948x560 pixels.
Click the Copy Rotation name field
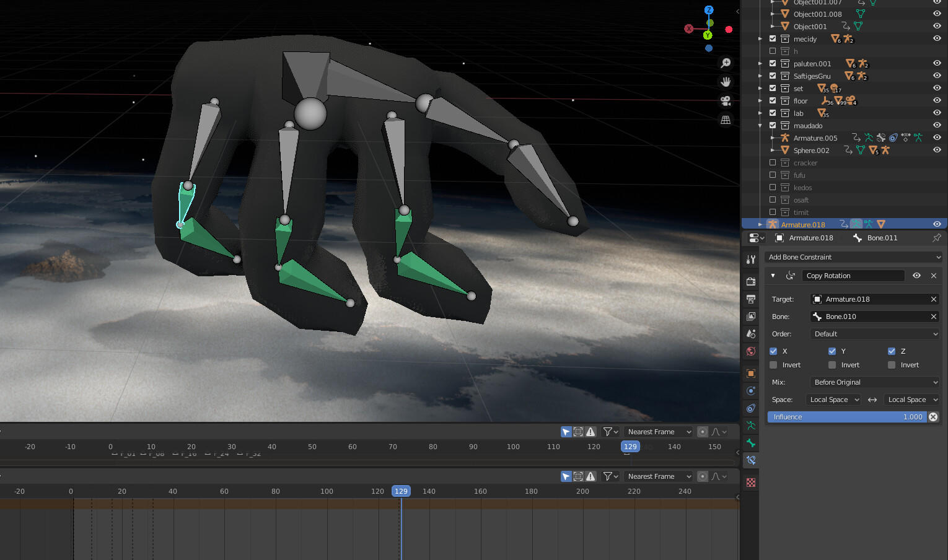(x=853, y=276)
